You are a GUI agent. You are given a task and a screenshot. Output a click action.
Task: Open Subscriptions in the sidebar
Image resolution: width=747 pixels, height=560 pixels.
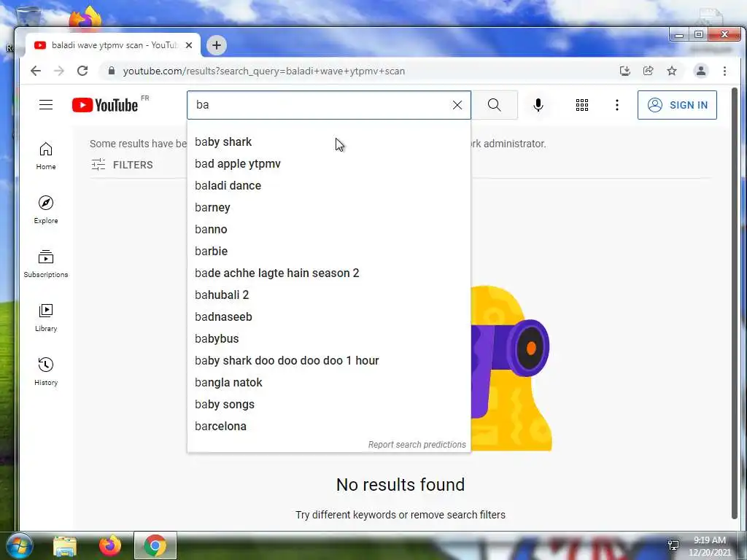(46, 264)
